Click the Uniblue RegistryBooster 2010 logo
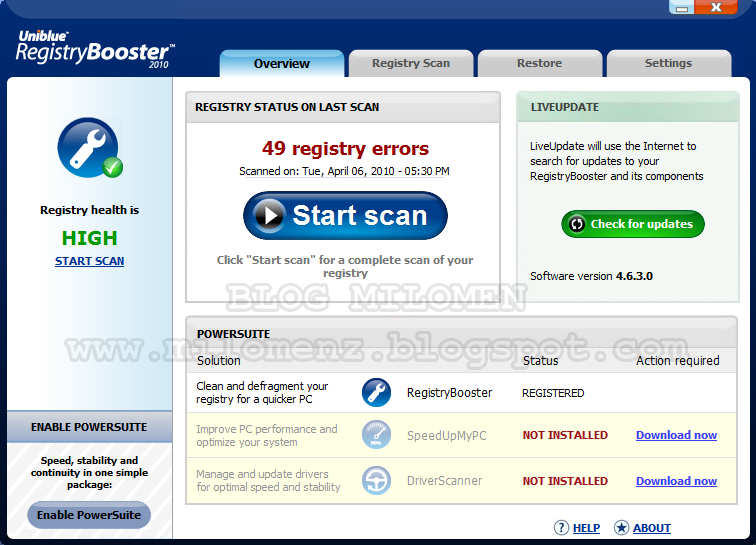Image resolution: width=756 pixels, height=545 pixels. pos(95,50)
